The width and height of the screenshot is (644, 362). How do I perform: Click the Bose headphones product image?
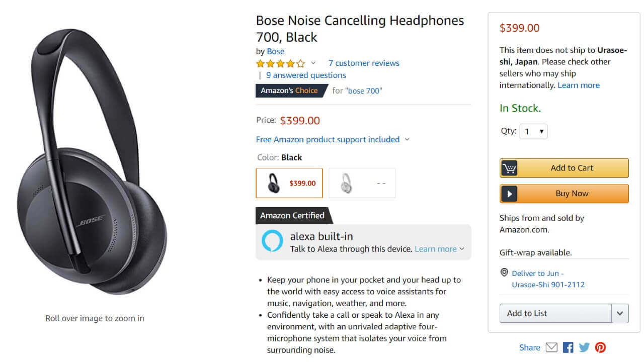(92, 161)
